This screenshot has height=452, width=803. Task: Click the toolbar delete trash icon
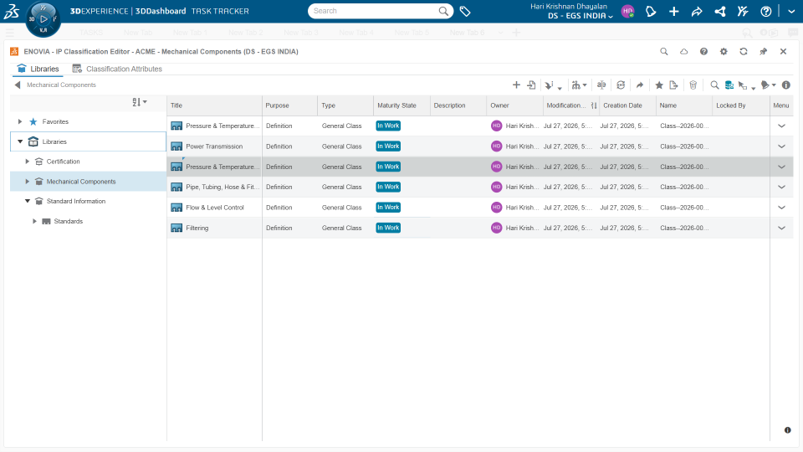tap(693, 85)
